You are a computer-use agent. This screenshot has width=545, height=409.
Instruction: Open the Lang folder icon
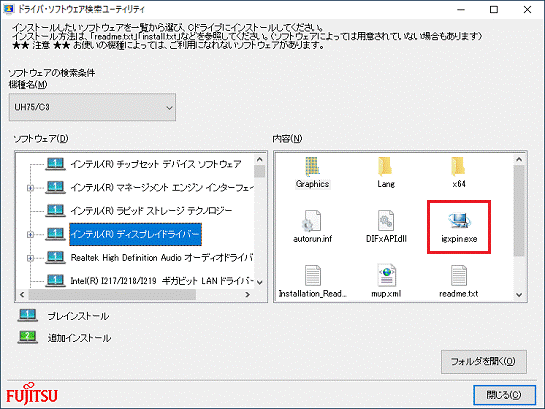385,166
